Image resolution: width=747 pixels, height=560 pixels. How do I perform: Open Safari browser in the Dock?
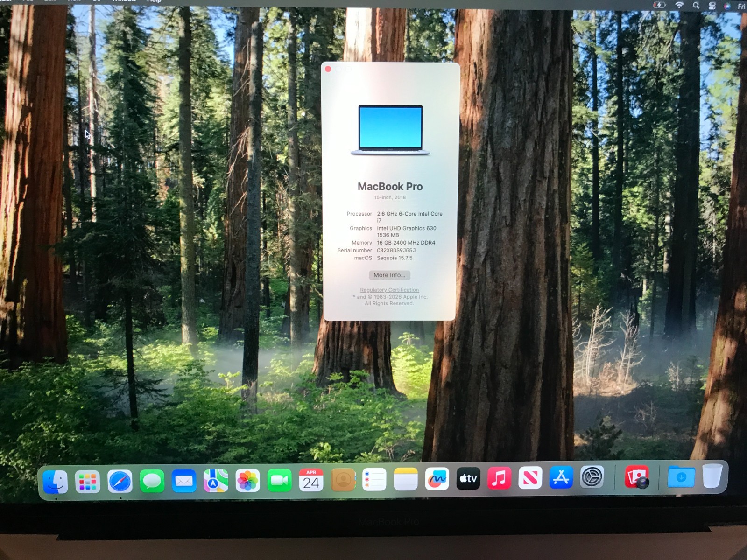(x=120, y=481)
